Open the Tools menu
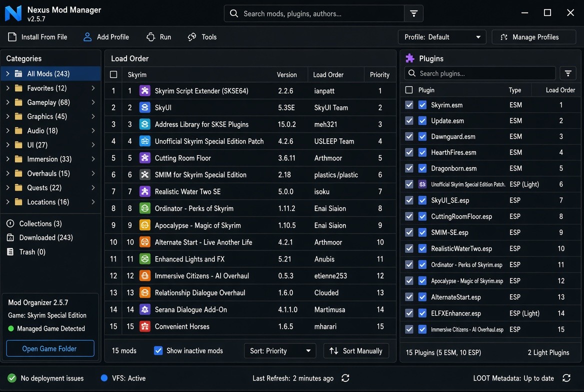The height and width of the screenshot is (392, 584). click(202, 37)
